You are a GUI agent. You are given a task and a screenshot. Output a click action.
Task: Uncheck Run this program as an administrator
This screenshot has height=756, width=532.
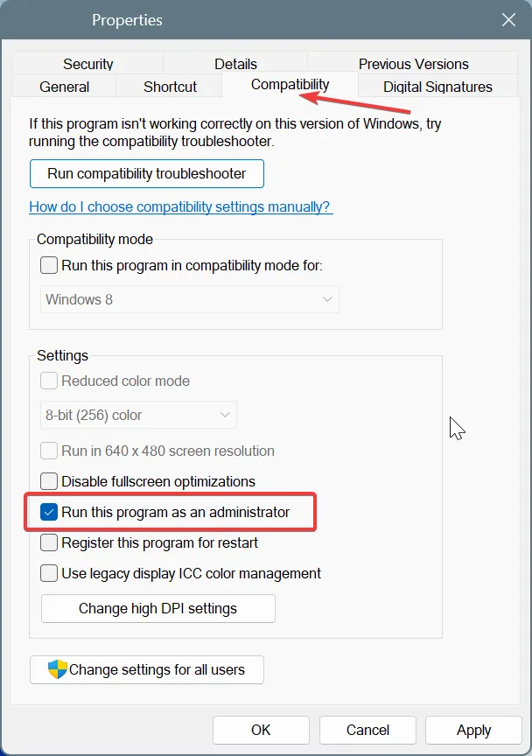(49, 511)
